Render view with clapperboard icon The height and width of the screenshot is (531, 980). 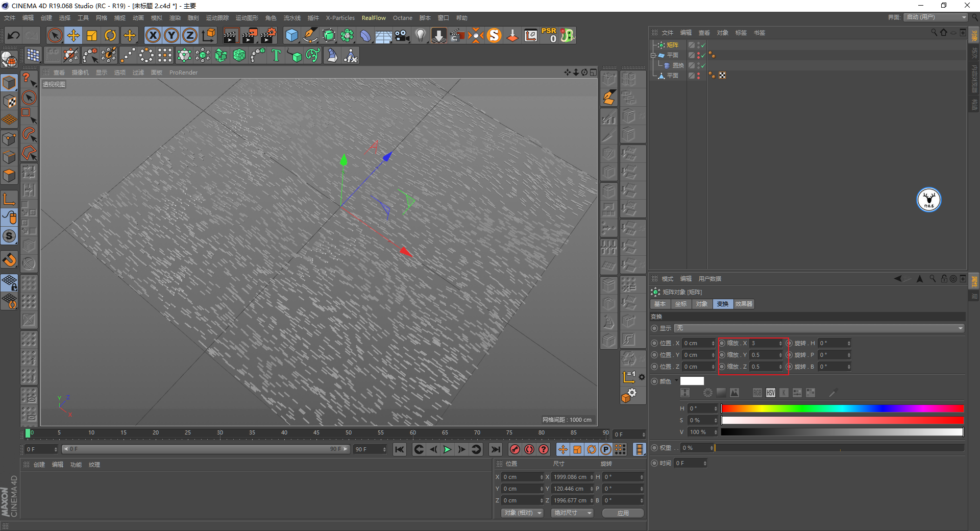point(231,35)
